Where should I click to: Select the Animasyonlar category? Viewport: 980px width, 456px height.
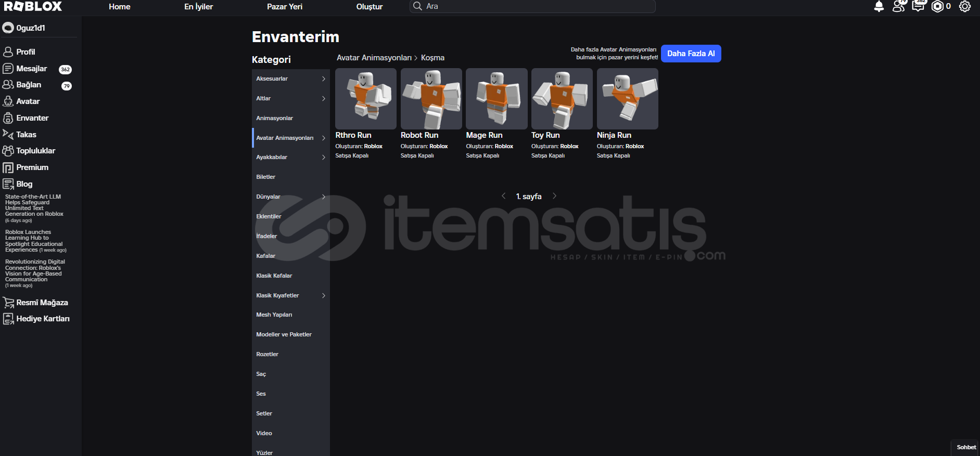click(x=290, y=118)
